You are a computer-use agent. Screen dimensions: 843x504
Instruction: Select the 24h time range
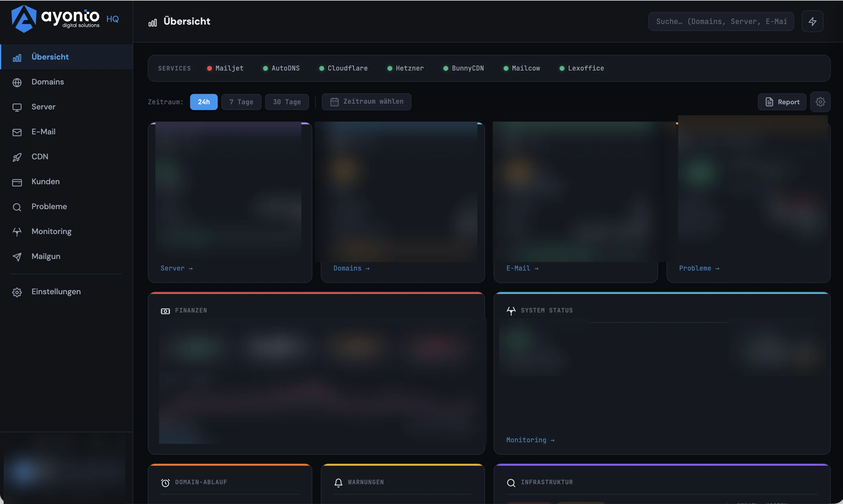(x=203, y=102)
